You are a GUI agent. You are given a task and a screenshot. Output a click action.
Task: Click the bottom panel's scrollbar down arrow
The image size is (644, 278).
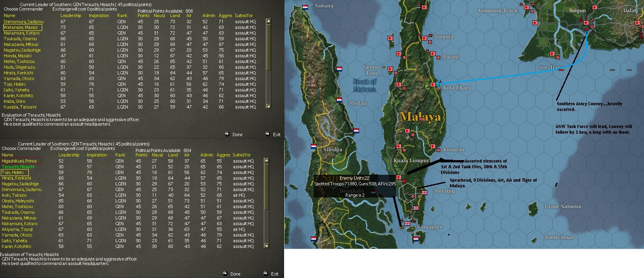coord(266,246)
